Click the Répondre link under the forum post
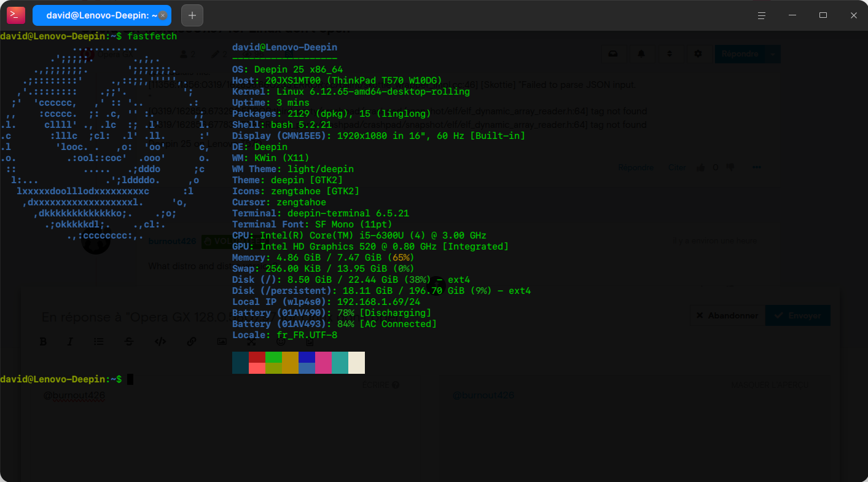The image size is (868, 482). coord(636,167)
